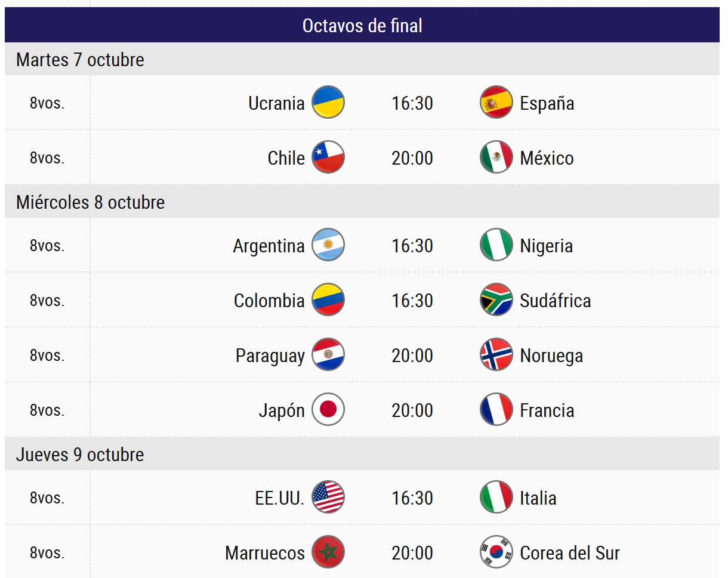Click the Italia team name

point(538,498)
